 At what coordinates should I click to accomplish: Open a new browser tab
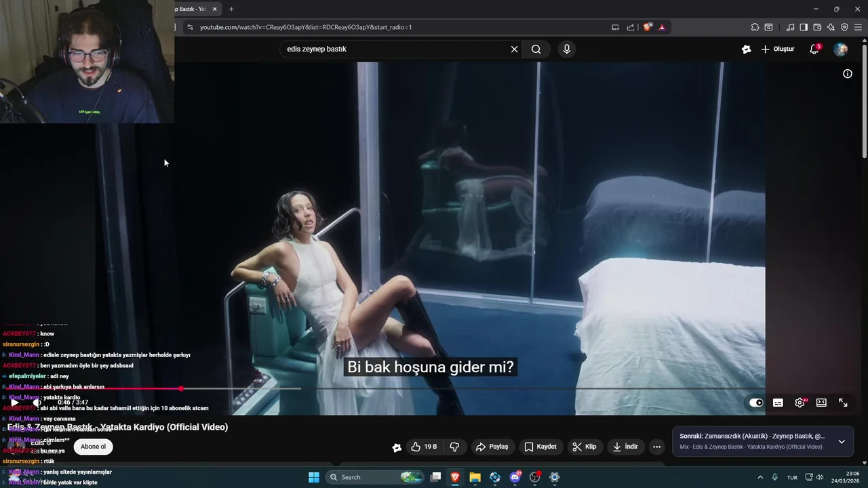point(231,9)
